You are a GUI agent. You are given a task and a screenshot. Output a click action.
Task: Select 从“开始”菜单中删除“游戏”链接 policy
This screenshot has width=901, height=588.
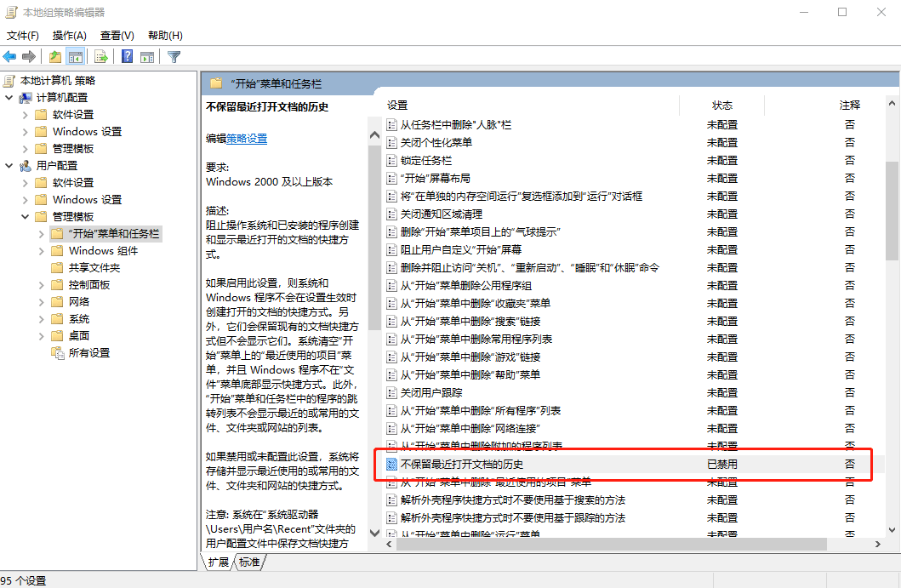click(470, 357)
